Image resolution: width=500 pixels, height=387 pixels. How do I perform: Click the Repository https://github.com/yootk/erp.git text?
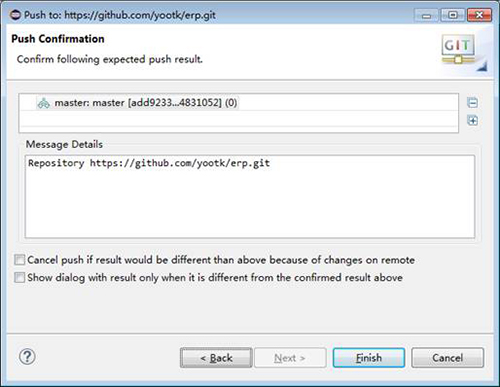[x=149, y=163]
